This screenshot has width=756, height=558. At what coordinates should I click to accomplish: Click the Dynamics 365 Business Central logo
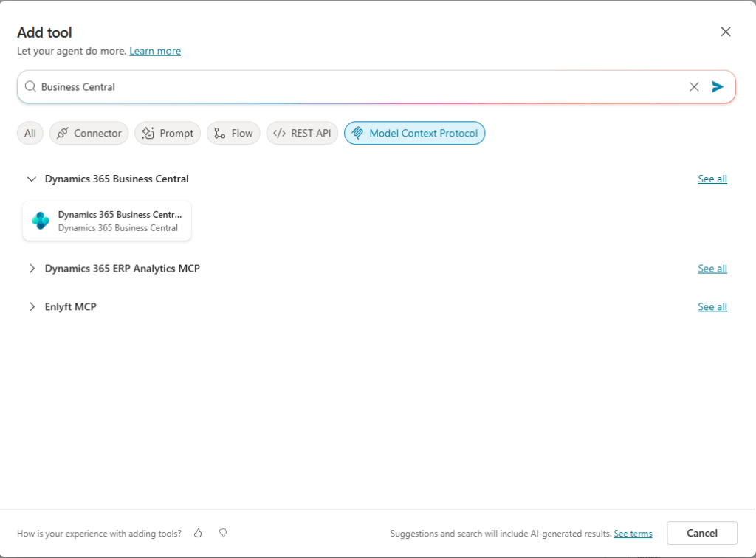tap(41, 221)
